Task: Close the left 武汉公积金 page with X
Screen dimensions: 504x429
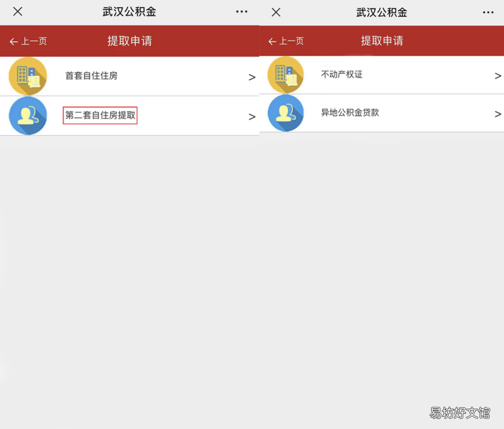Action: coord(18,12)
